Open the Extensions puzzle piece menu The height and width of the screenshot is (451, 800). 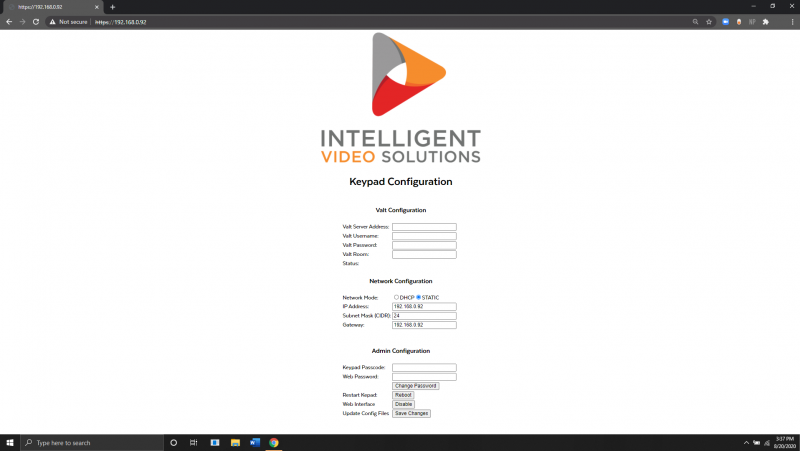click(x=765, y=22)
